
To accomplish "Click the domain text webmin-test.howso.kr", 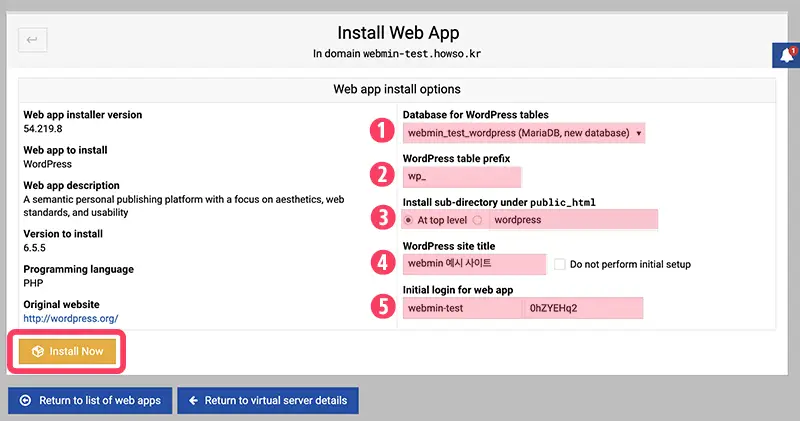I will [x=422, y=54].
